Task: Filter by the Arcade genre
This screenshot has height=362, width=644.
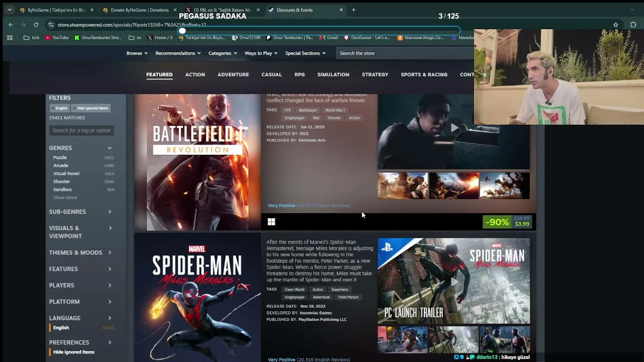Action: pos(60,165)
